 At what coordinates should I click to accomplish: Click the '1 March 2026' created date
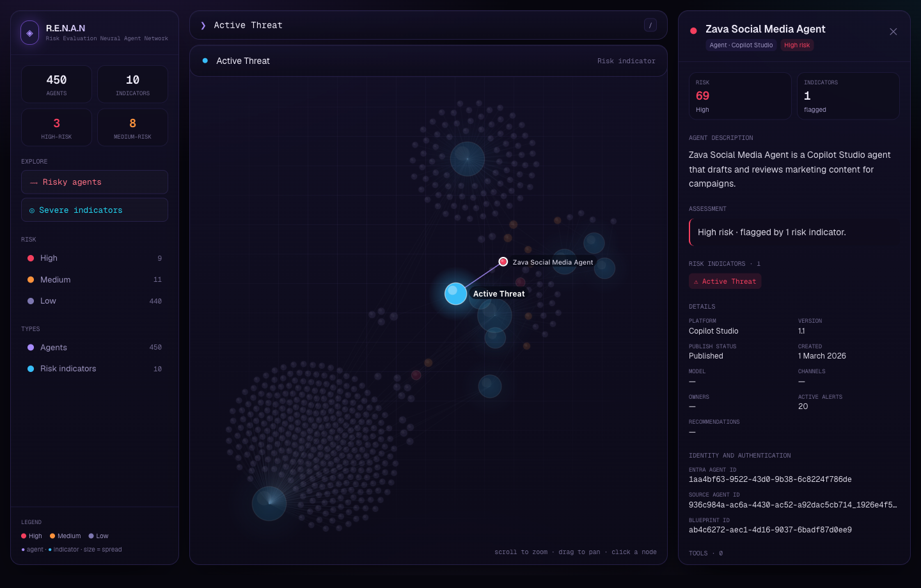tap(822, 356)
